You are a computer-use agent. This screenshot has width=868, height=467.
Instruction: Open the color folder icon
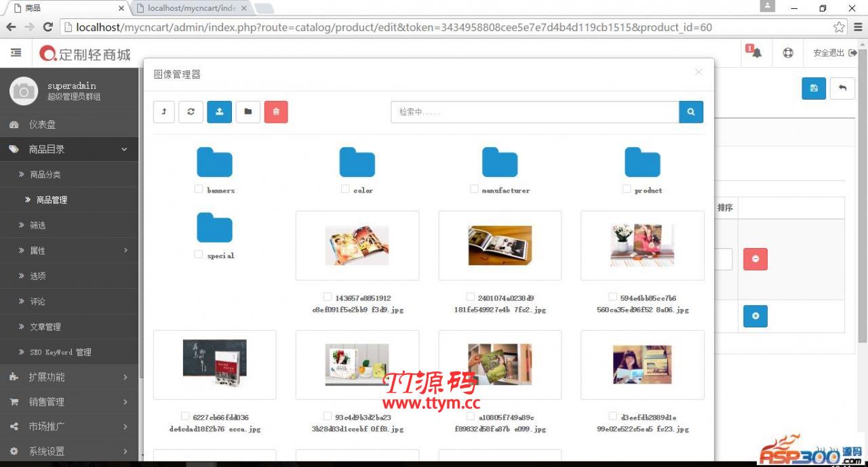[x=357, y=161]
